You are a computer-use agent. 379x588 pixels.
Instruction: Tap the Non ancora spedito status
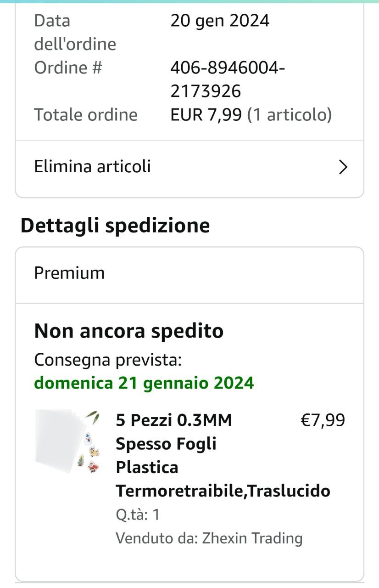pyautogui.click(x=128, y=331)
